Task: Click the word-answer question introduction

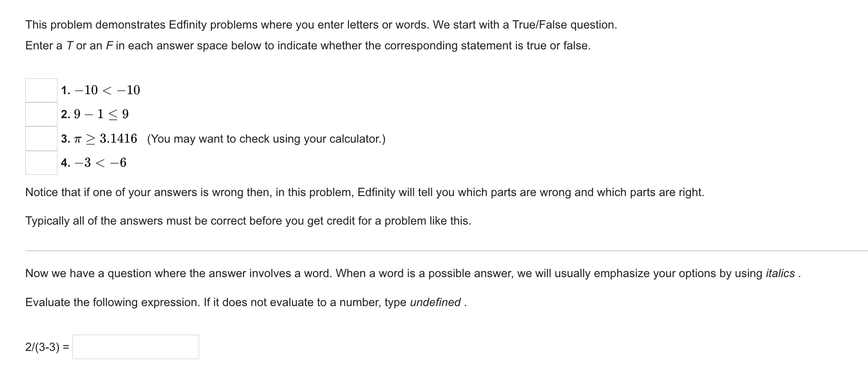Action: pos(412,273)
